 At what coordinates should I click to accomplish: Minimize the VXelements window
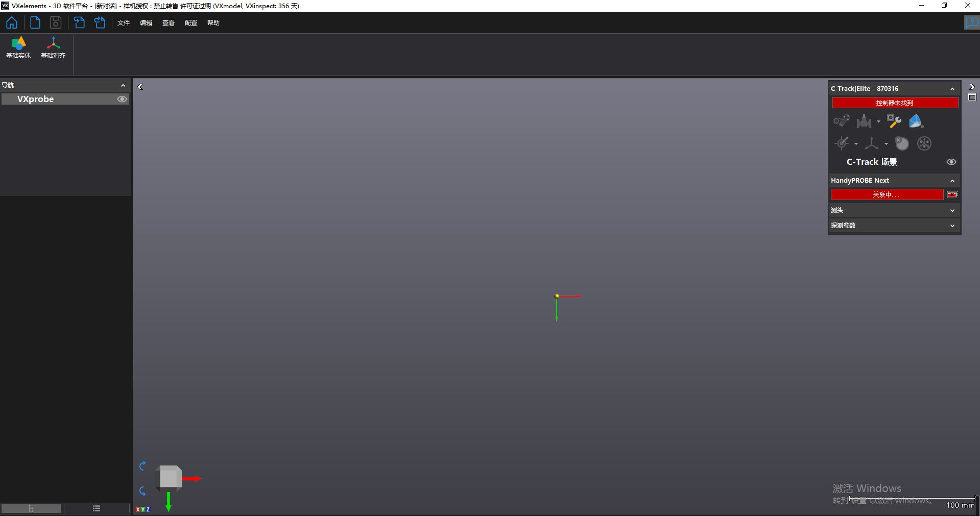pyautogui.click(x=921, y=6)
